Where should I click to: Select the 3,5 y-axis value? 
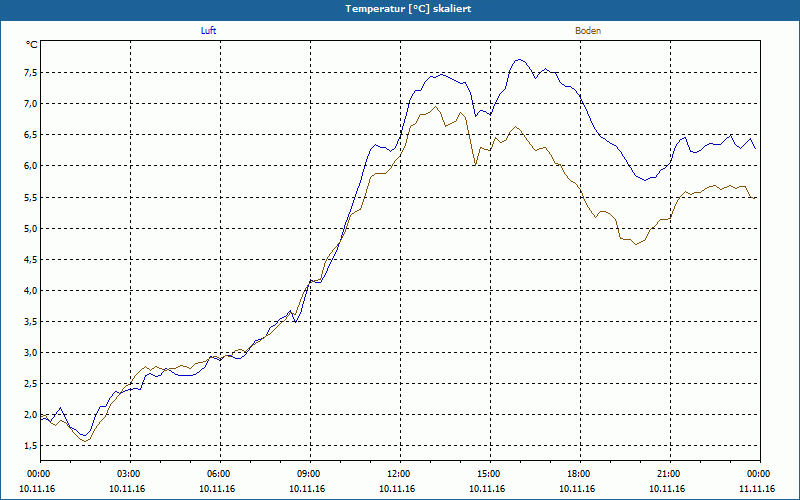(x=31, y=321)
